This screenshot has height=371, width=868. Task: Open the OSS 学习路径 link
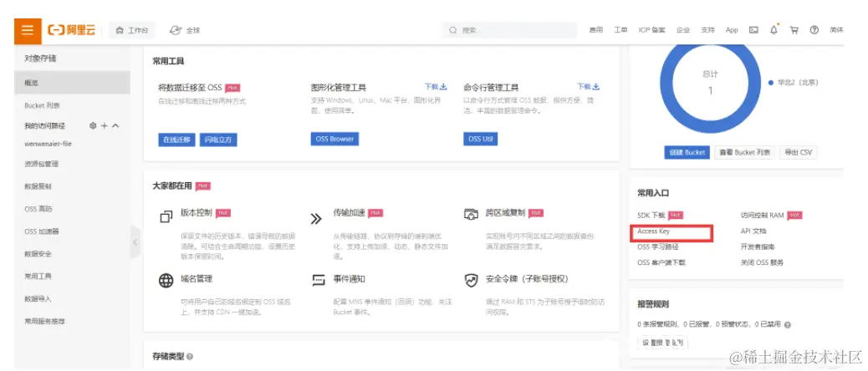[x=657, y=246]
